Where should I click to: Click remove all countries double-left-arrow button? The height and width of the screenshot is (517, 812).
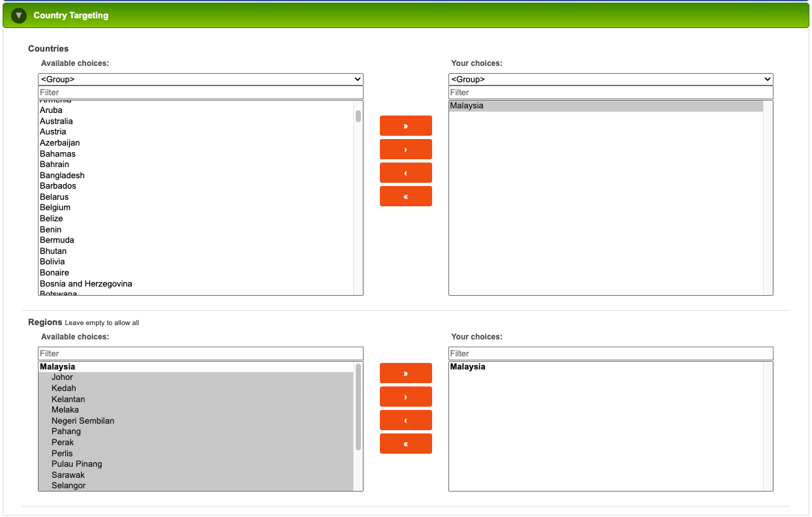(x=405, y=196)
